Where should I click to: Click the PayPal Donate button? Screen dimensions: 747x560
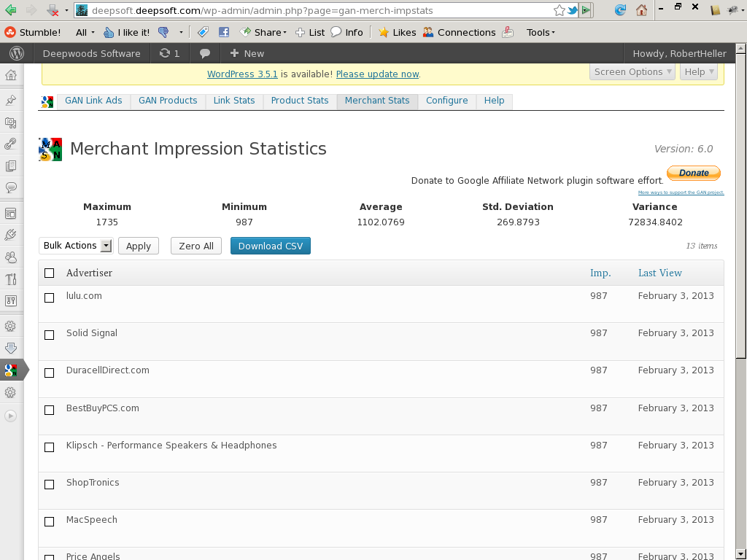click(693, 173)
